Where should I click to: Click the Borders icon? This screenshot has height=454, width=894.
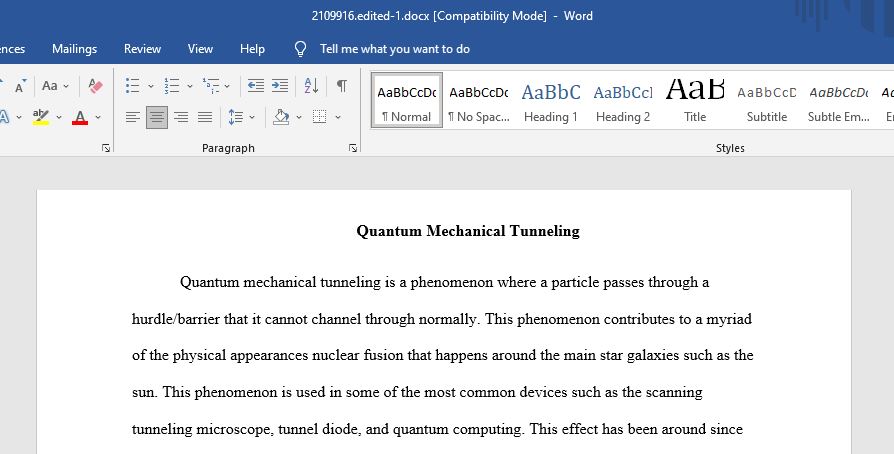click(319, 117)
